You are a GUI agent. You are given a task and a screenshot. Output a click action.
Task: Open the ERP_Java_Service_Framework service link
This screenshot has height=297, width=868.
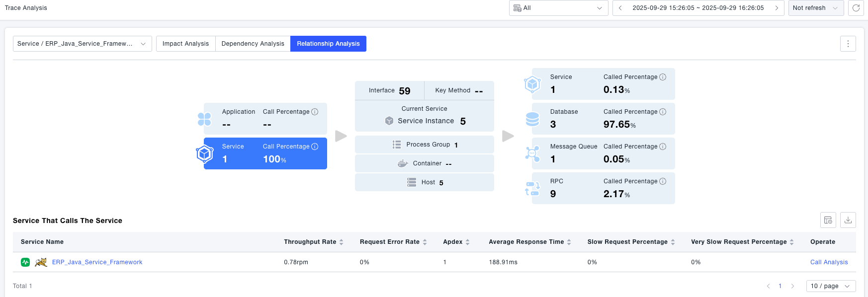pyautogui.click(x=97, y=262)
